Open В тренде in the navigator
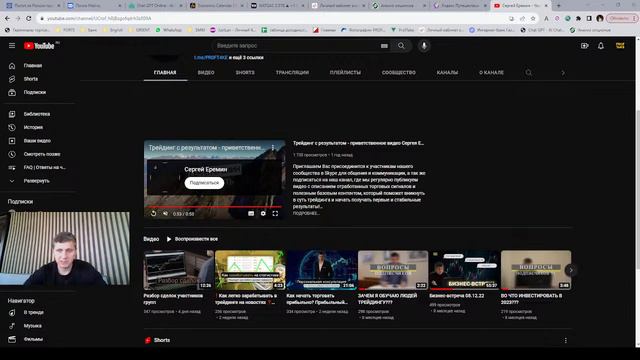This screenshot has width=640, height=360. [x=33, y=313]
